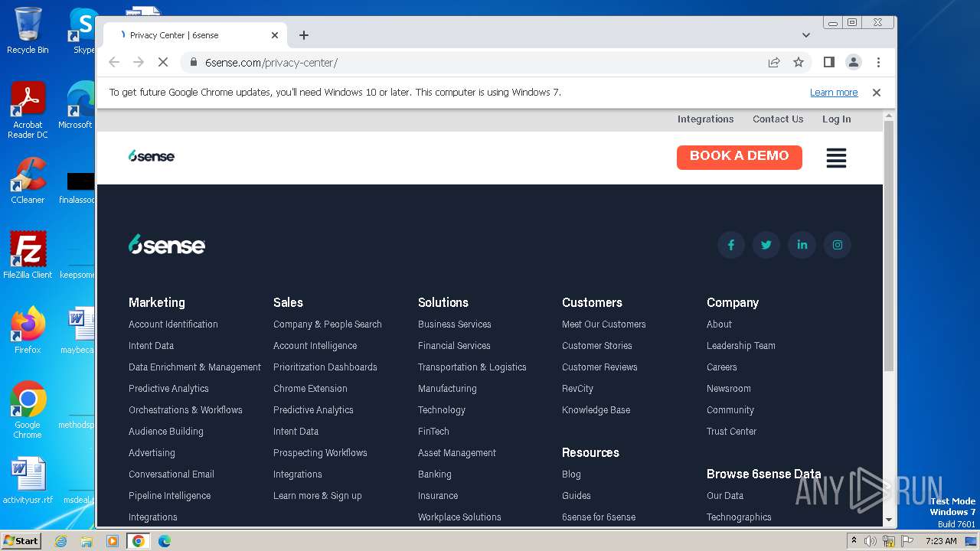Viewport: 980px width, 551px height.
Task: Click the page vertical scrollbar thumb
Action: [889, 245]
